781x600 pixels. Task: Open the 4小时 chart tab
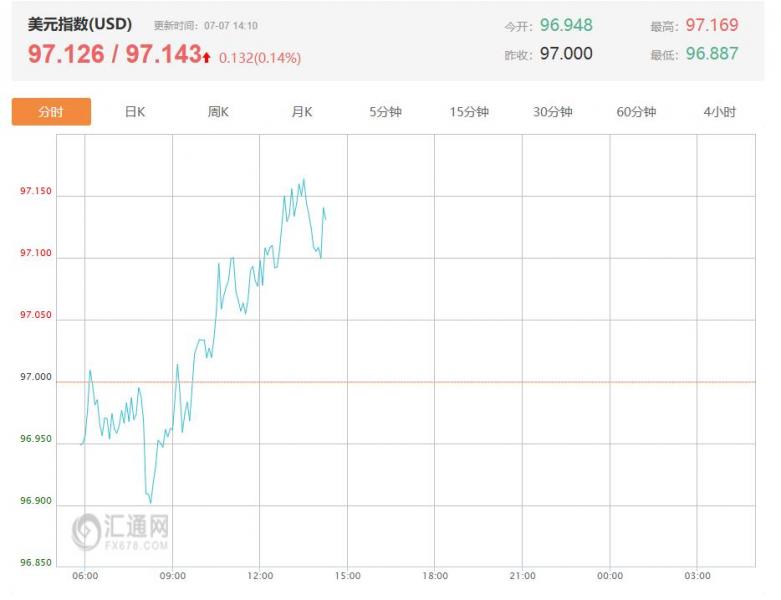719,112
